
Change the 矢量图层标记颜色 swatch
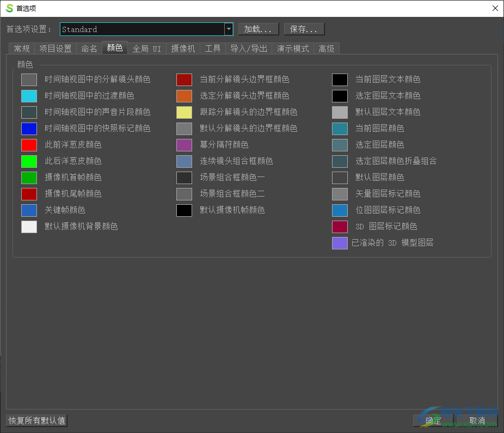pos(340,194)
